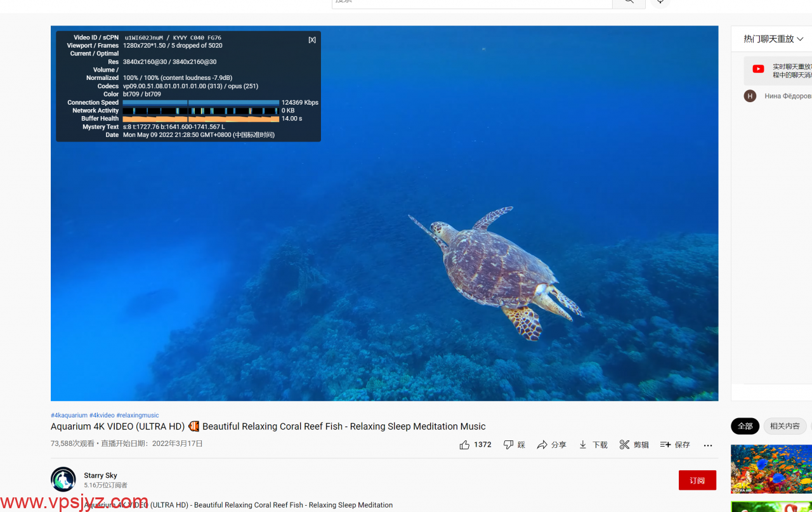This screenshot has width=812, height=512.
Task: Open the share arrow option
Action: click(x=542, y=445)
